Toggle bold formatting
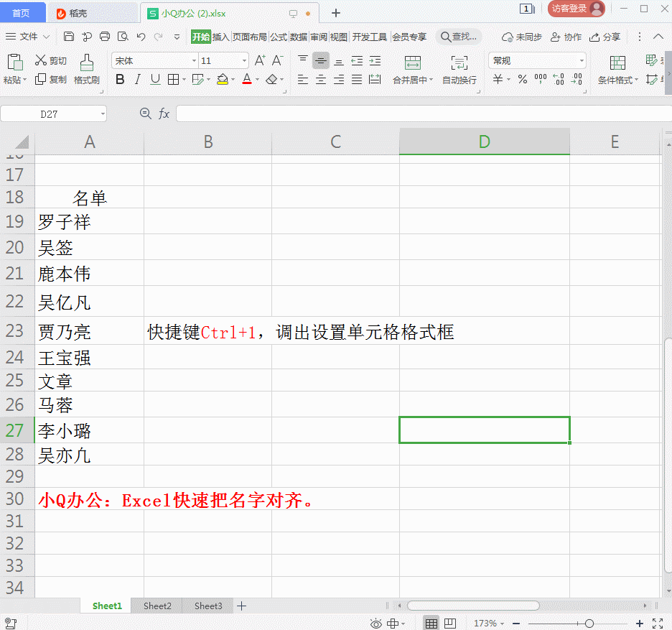Image resolution: width=672 pixels, height=630 pixels. coord(120,79)
